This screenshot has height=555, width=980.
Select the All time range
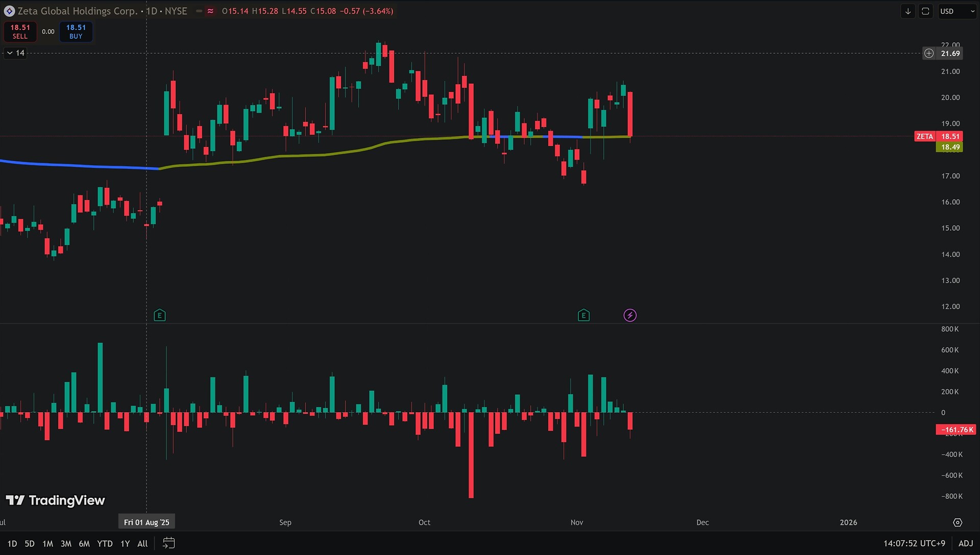coord(142,543)
